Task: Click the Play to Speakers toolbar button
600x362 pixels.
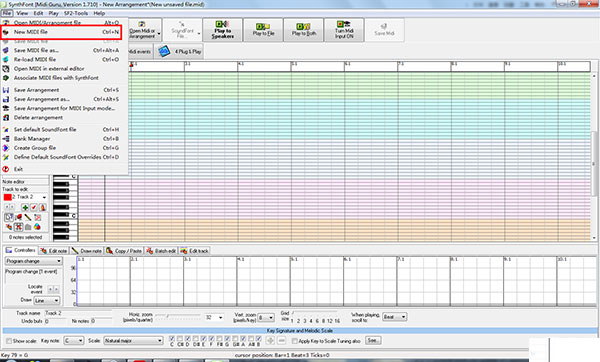Action: click(x=222, y=30)
